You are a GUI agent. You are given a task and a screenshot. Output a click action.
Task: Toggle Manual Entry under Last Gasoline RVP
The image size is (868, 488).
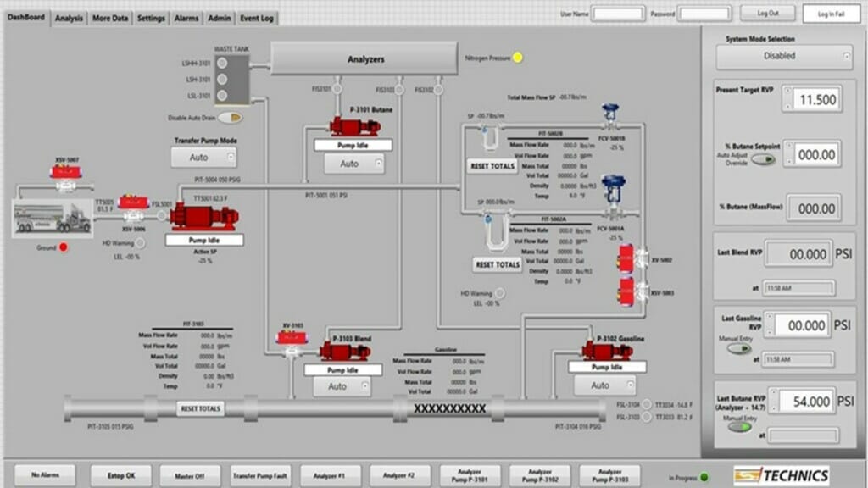[x=739, y=348]
